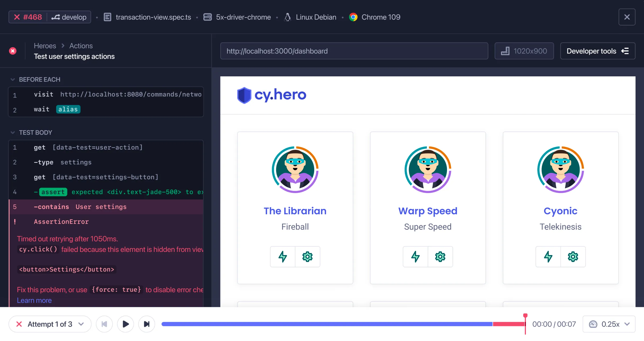This screenshot has height=341, width=644.
Task: Click The Librarian's lightning bolt icon
Action: click(x=283, y=256)
